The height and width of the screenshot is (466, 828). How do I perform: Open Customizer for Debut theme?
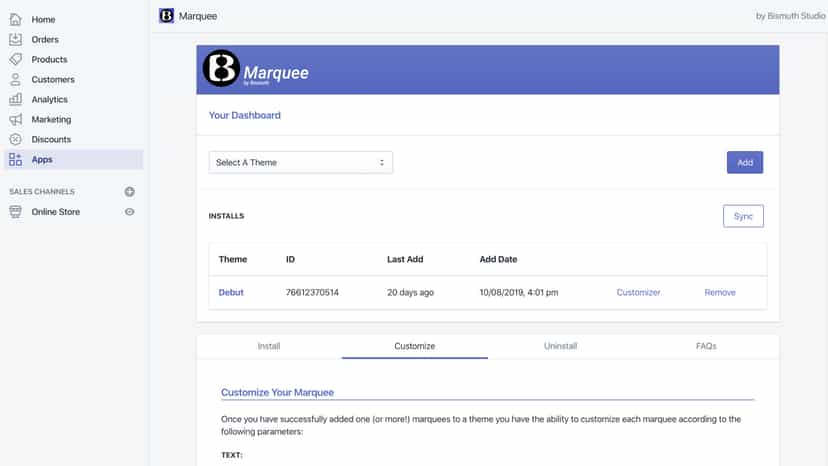(638, 293)
